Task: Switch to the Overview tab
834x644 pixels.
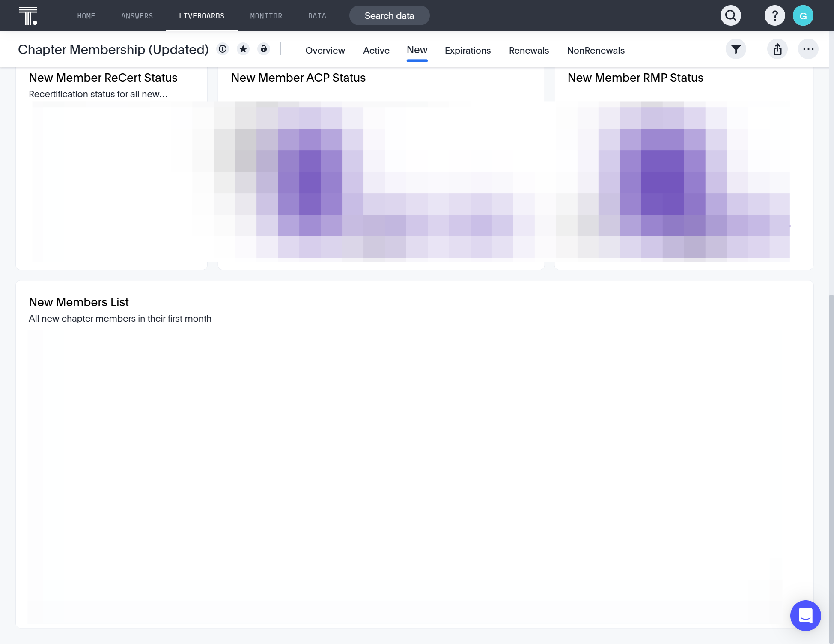Action: pyautogui.click(x=325, y=51)
